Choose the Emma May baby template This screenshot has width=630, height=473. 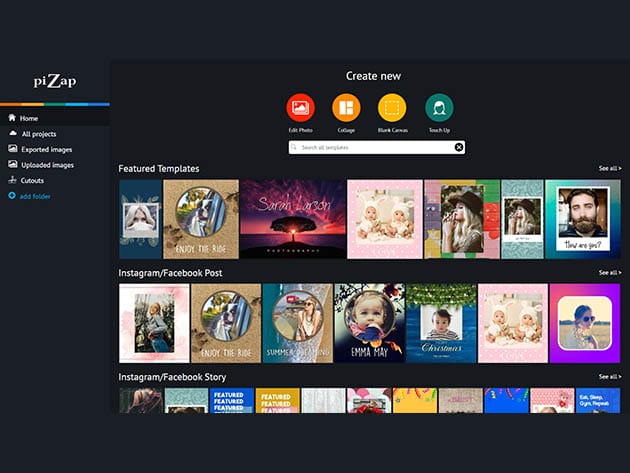[x=369, y=323]
